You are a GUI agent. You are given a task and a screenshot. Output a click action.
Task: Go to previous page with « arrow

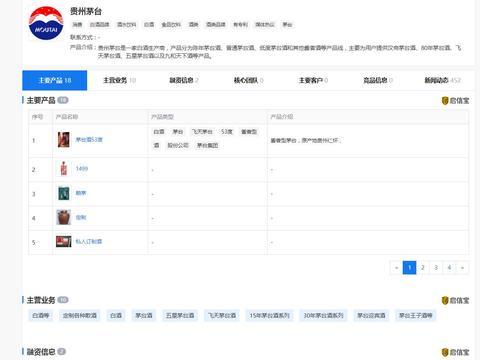[396, 268]
